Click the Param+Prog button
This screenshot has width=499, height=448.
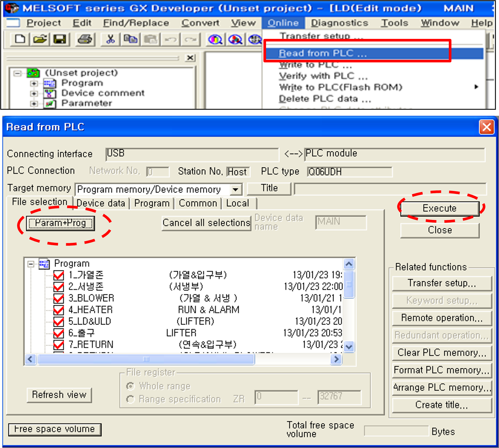60,223
